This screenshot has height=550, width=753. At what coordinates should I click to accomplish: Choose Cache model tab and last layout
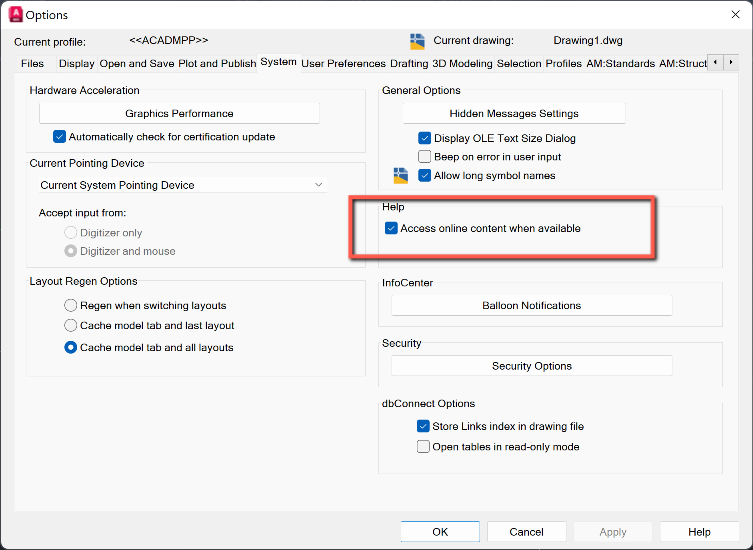(71, 326)
